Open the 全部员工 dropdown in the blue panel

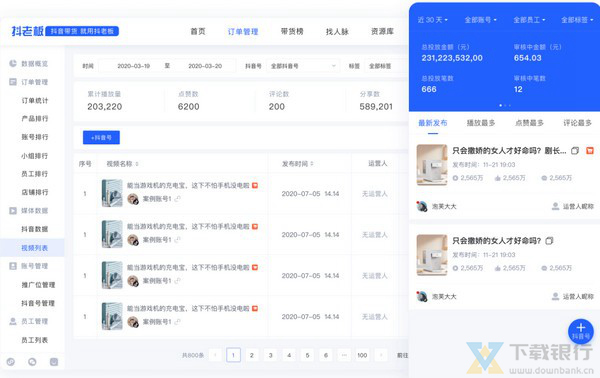pyautogui.click(x=529, y=20)
